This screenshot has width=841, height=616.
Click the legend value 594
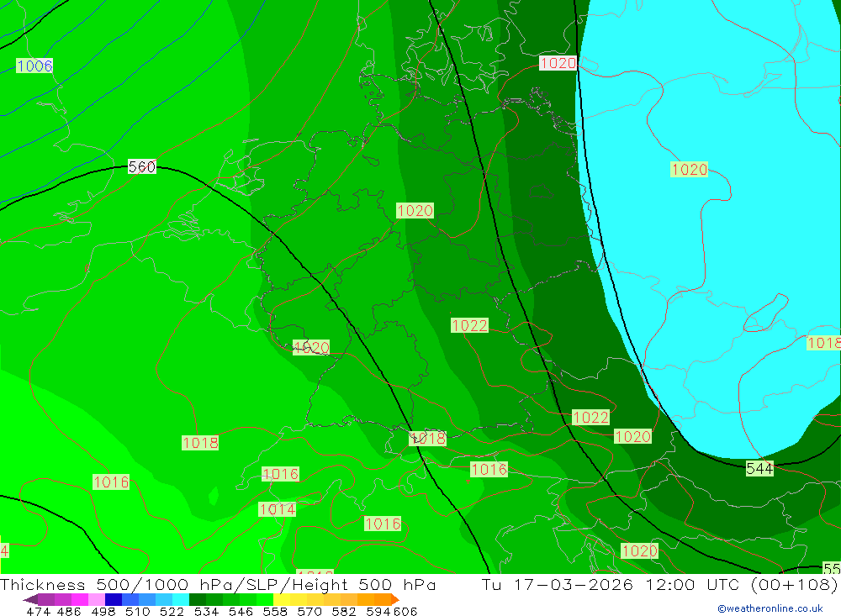tap(378, 611)
